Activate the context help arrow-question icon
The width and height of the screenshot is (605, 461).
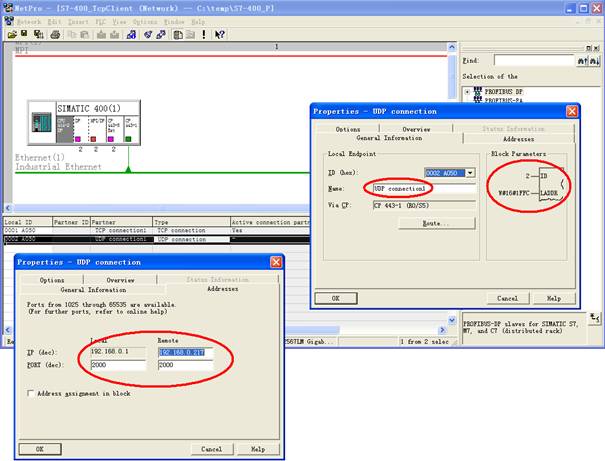click(x=220, y=35)
